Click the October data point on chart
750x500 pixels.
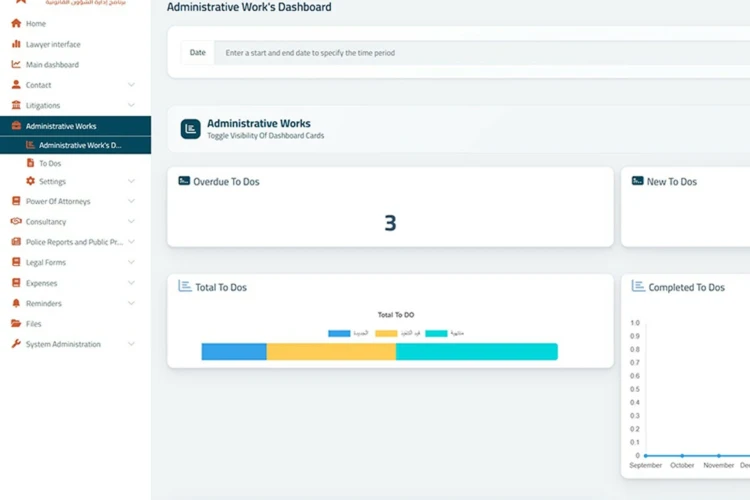tap(682, 456)
